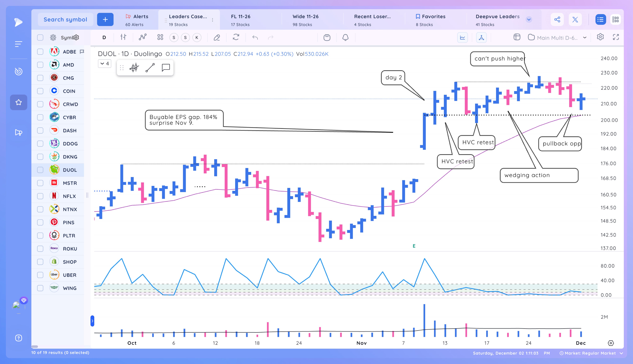This screenshot has height=364, width=633.
Task: Open the indicators icon
Action: [x=143, y=37]
